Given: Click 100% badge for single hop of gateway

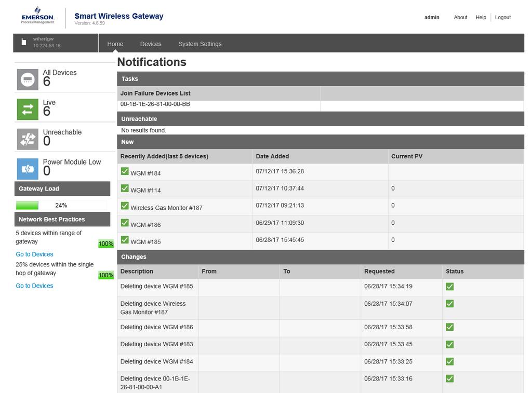Looking at the screenshot, I should tap(106, 275).
